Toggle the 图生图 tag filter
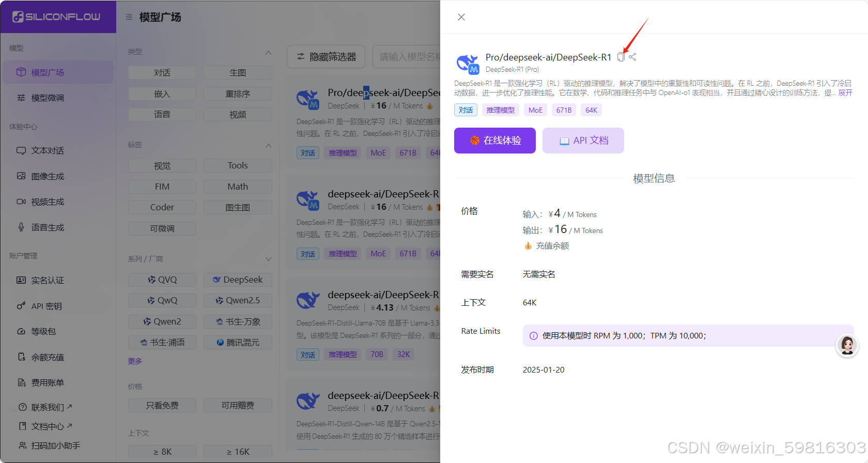This screenshot has width=868, height=463. [238, 207]
